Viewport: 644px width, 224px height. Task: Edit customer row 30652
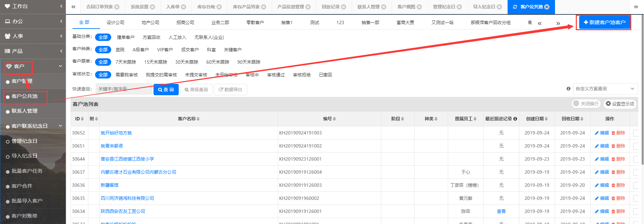(x=602, y=133)
